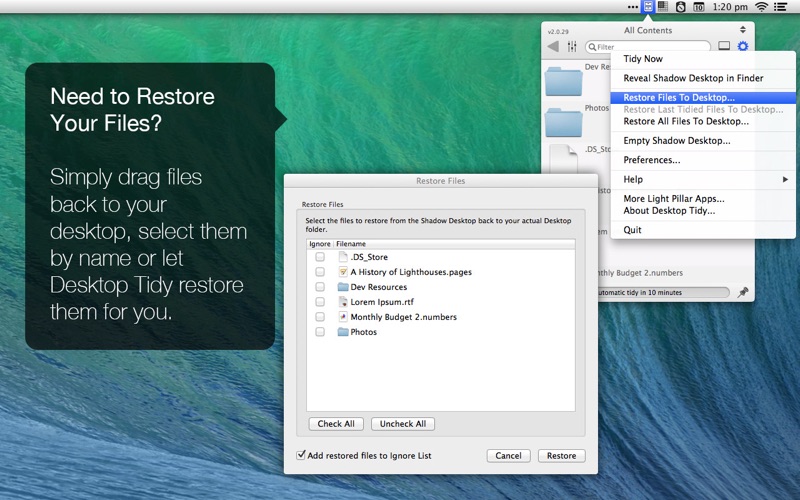800x500 pixels.
Task: Open Notification Center list icon
Action: (780, 7)
